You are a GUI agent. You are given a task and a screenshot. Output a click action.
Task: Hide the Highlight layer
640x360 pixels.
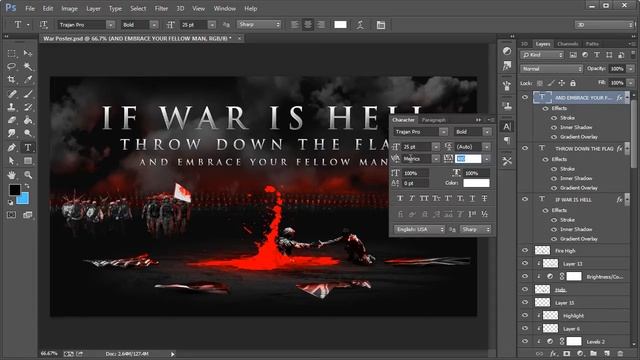(x=525, y=315)
